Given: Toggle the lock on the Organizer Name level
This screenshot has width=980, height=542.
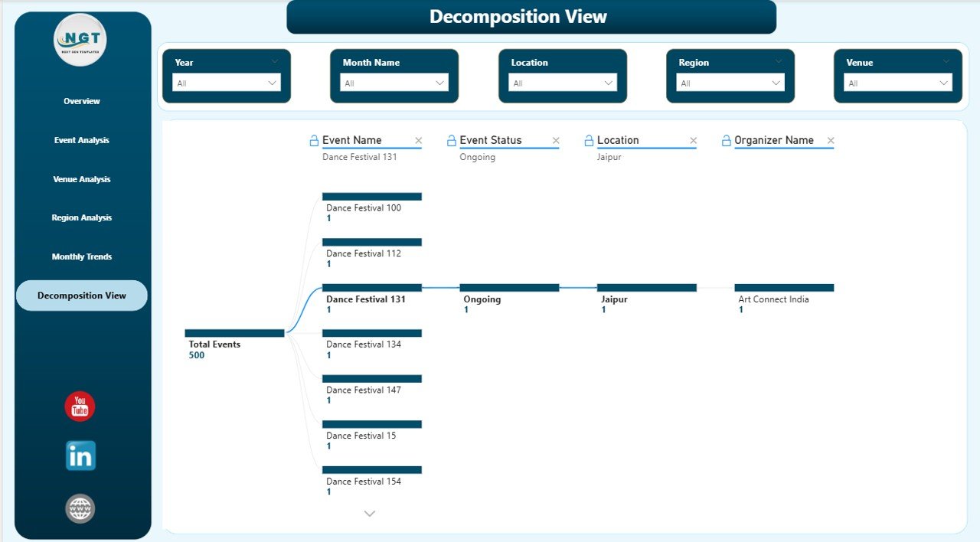Looking at the screenshot, I should tap(725, 140).
